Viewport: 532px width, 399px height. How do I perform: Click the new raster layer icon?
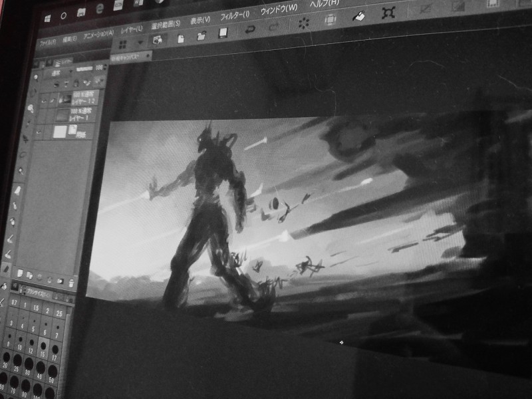click(20, 273)
